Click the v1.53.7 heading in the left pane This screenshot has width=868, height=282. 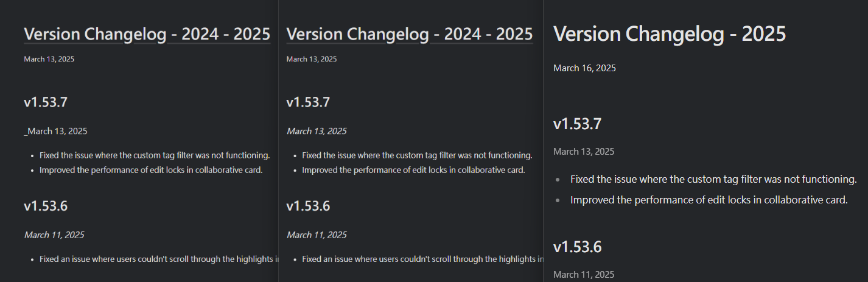click(46, 102)
